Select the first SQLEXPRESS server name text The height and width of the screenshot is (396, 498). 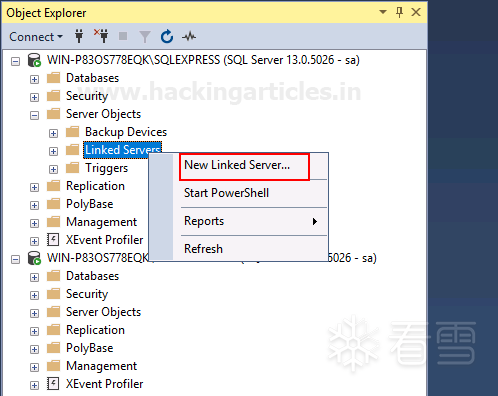pyautogui.click(x=203, y=60)
